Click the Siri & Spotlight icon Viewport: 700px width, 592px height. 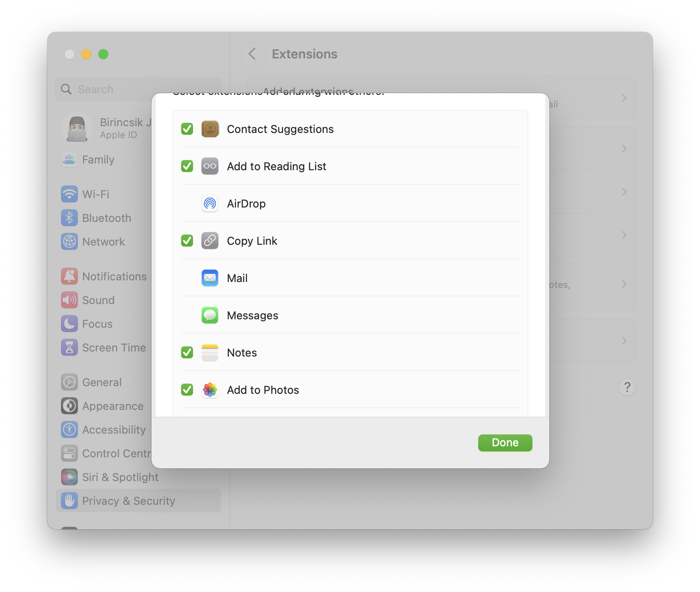(69, 477)
